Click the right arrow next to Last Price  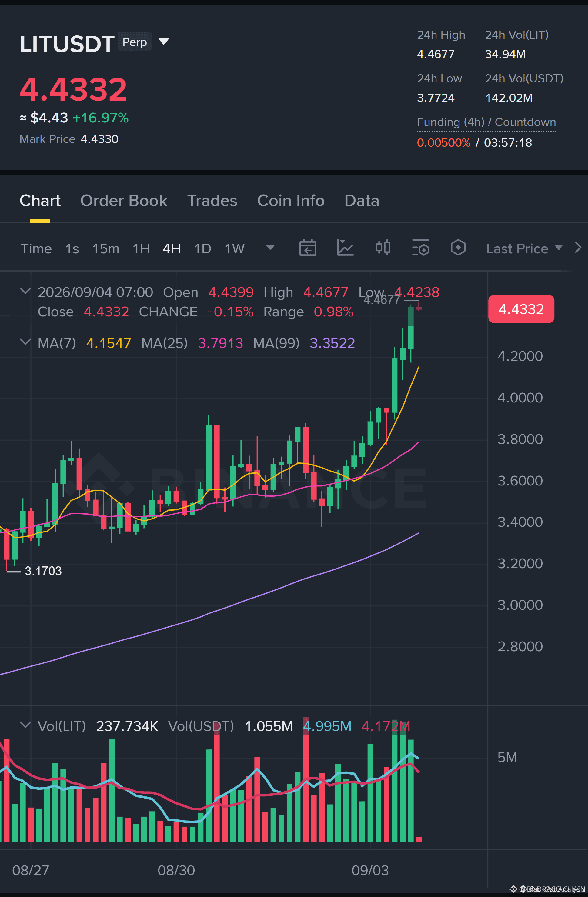click(x=578, y=248)
